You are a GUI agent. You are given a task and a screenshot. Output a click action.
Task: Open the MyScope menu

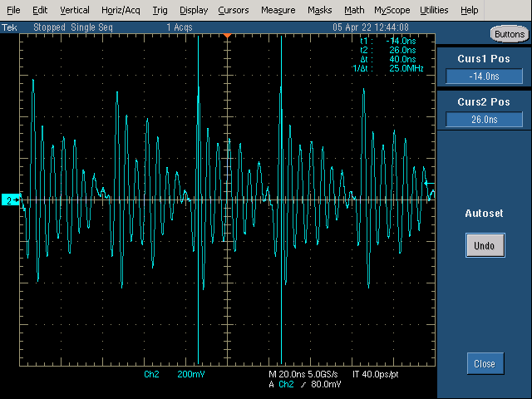coord(392,10)
